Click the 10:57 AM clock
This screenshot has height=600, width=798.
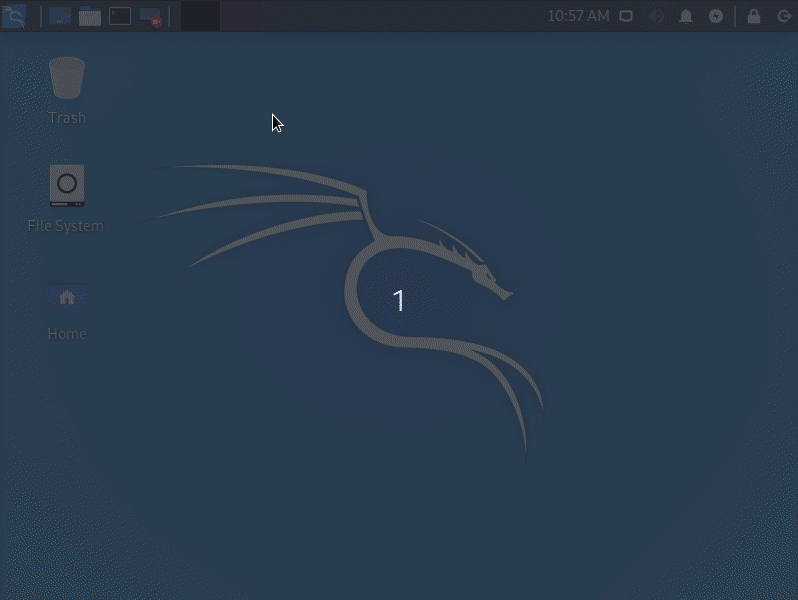(x=578, y=16)
